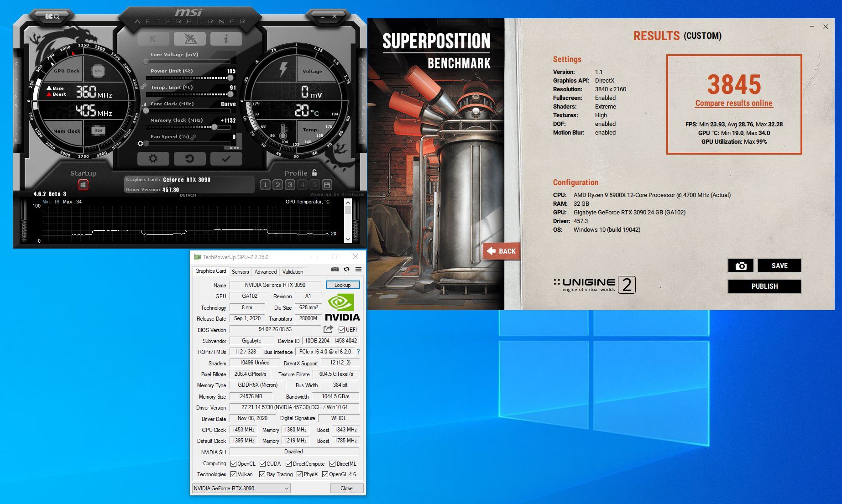
Task: Click the save profile floppy icon
Action: point(327,185)
